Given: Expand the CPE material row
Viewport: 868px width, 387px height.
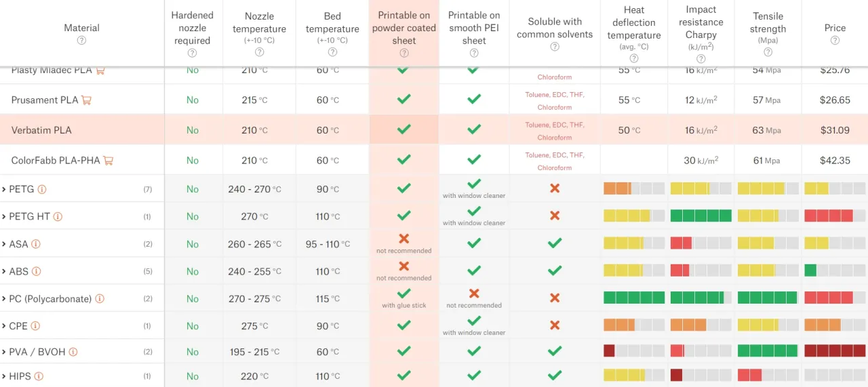Looking at the screenshot, I should (x=5, y=326).
